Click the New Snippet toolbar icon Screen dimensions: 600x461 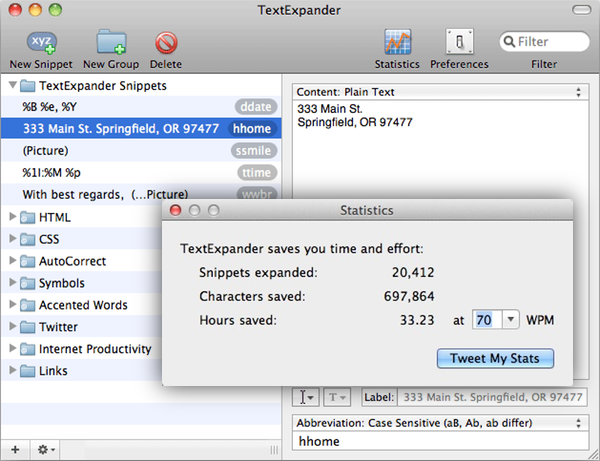coord(41,42)
